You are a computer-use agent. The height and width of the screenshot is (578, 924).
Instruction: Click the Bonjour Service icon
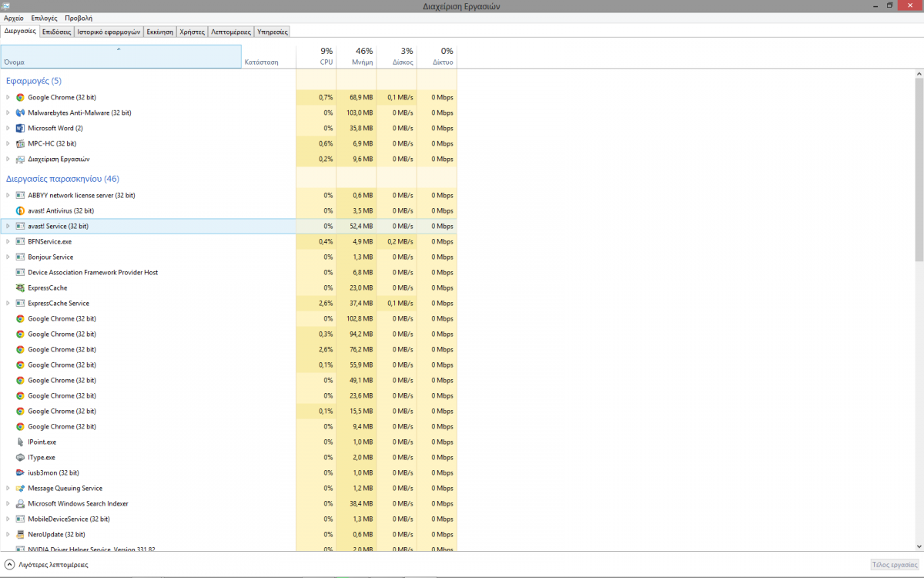[20, 257]
